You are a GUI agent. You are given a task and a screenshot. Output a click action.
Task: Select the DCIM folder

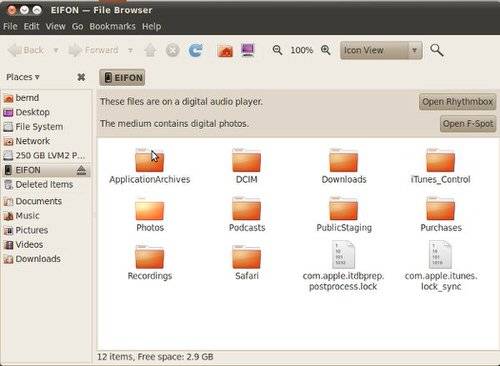click(246, 166)
